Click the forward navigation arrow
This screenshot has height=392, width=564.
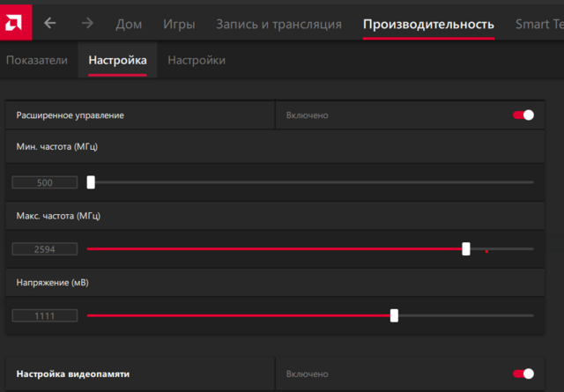click(x=87, y=24)
